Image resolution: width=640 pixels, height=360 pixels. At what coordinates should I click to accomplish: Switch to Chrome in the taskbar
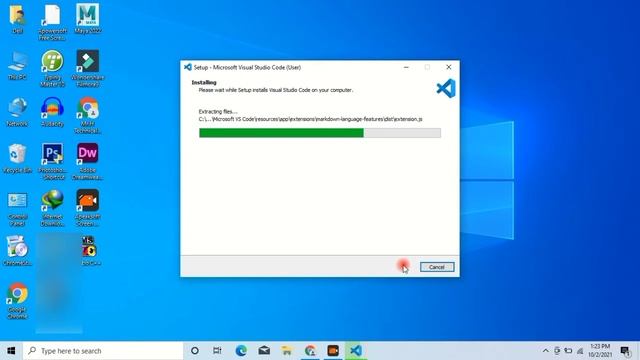click(x=310, y=351)
